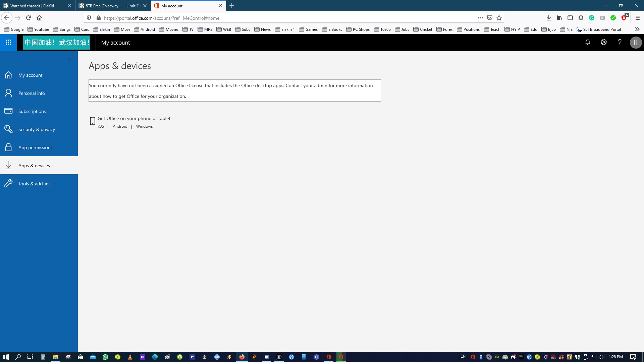Open the Forex bookmarks folder
Screen dimensions: 644x362
(x=444, y=29)
